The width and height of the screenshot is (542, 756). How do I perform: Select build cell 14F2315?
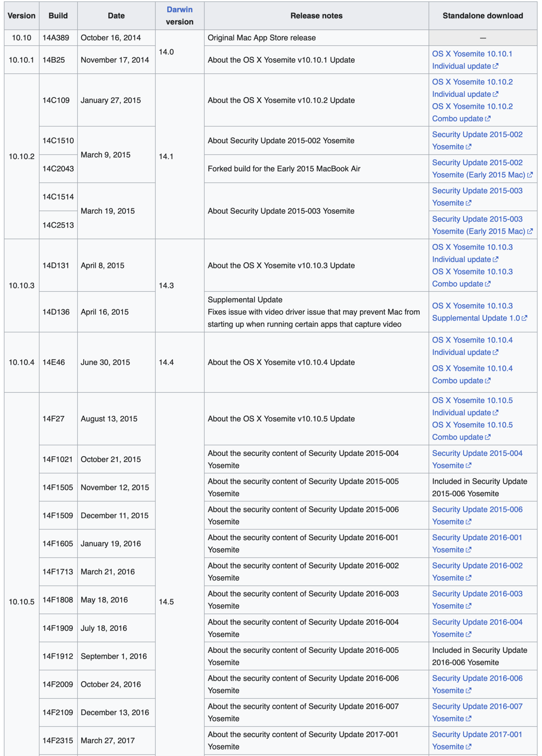[58, 741]
